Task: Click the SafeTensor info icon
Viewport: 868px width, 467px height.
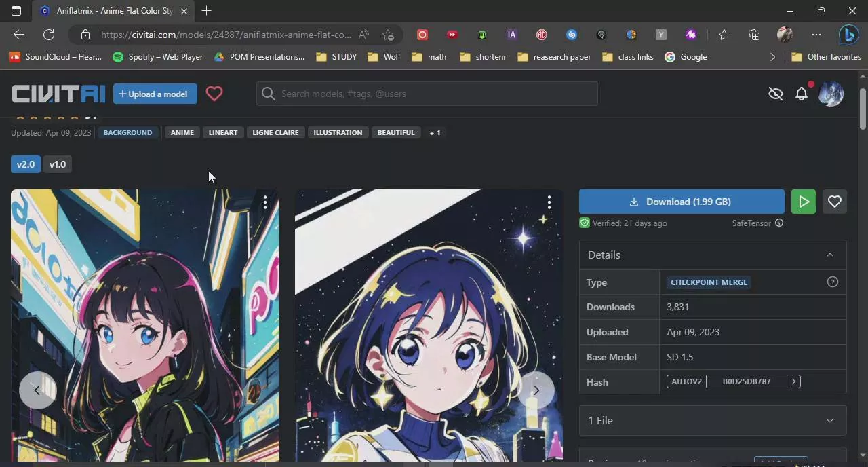Action: point(779,223)
